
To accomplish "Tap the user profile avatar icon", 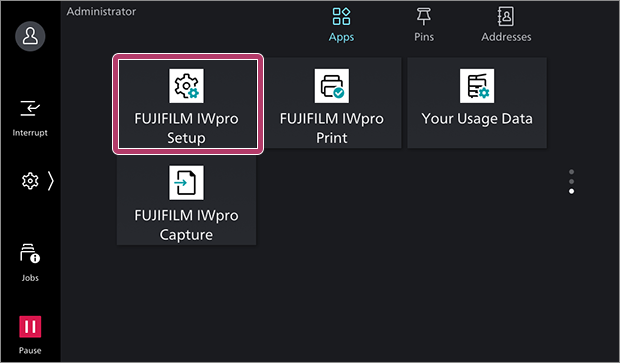I will pyautogui.click(x=30, y=36).
